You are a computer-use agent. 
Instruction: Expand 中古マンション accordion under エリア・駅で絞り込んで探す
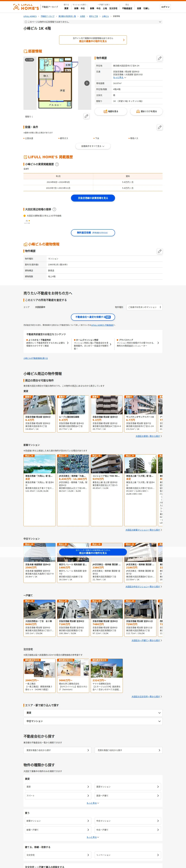click(93, 721)
